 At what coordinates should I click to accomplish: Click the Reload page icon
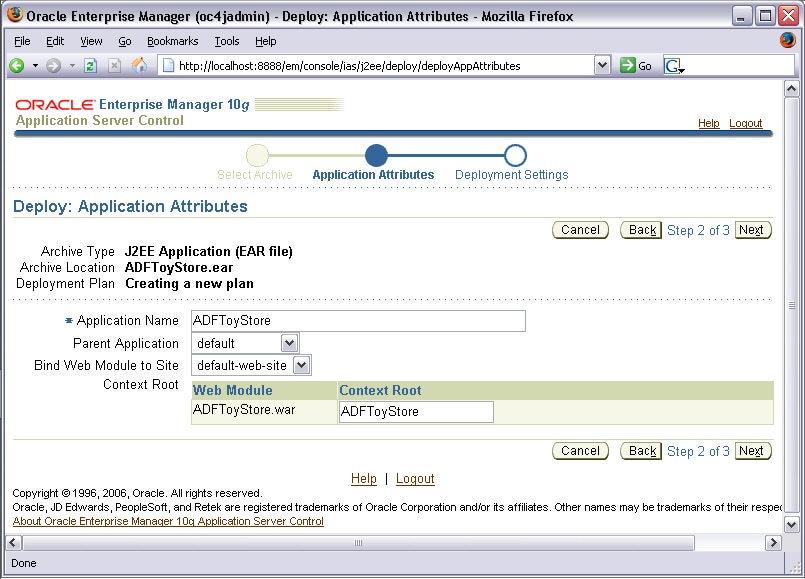point(90,66)
